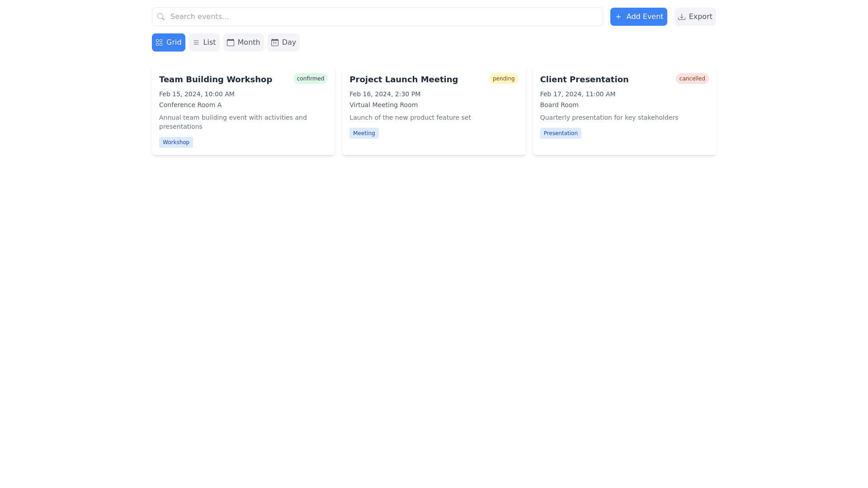
Task: Click the confirmed status badge
Action: [310, 79]
